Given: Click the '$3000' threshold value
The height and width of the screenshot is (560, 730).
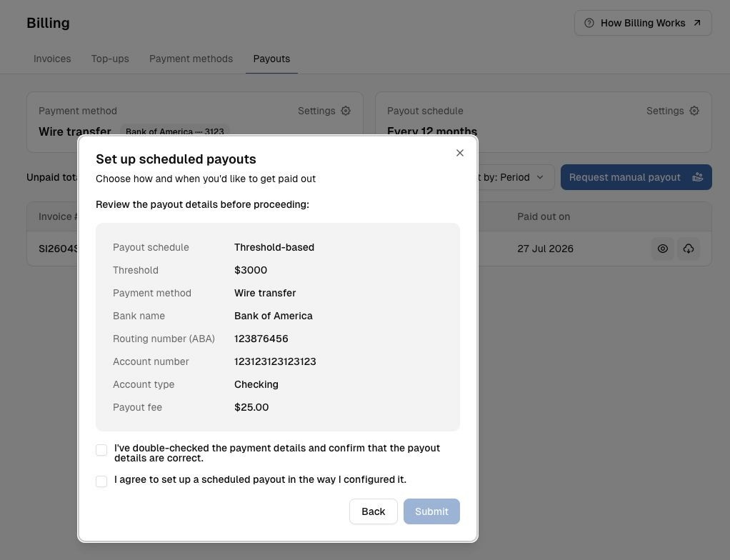Looking at the screenshot, I should (251, 270).
